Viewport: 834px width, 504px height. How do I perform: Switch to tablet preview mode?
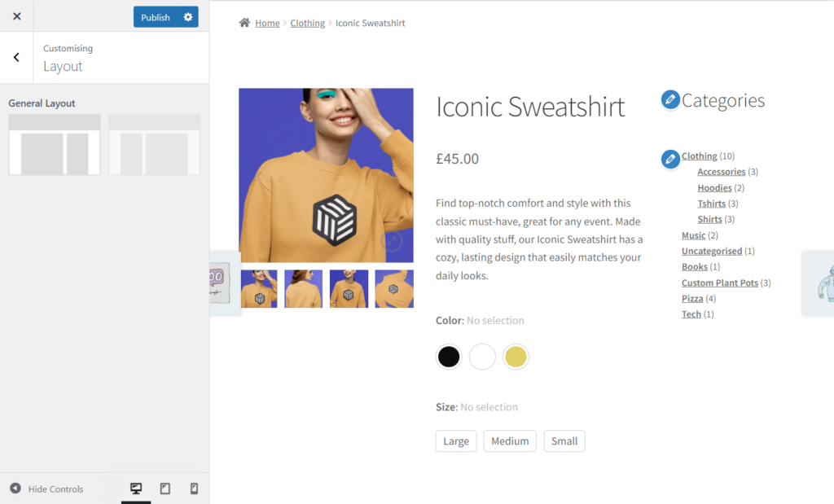point(165,488)
